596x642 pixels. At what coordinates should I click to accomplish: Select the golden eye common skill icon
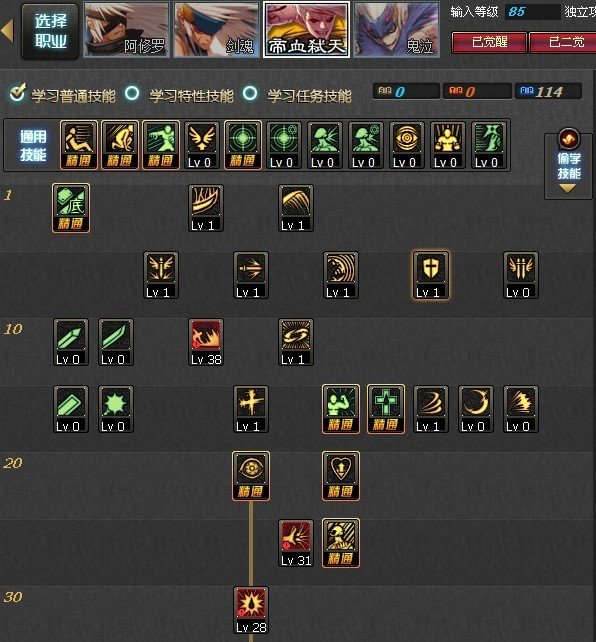(x=406, y=145)
